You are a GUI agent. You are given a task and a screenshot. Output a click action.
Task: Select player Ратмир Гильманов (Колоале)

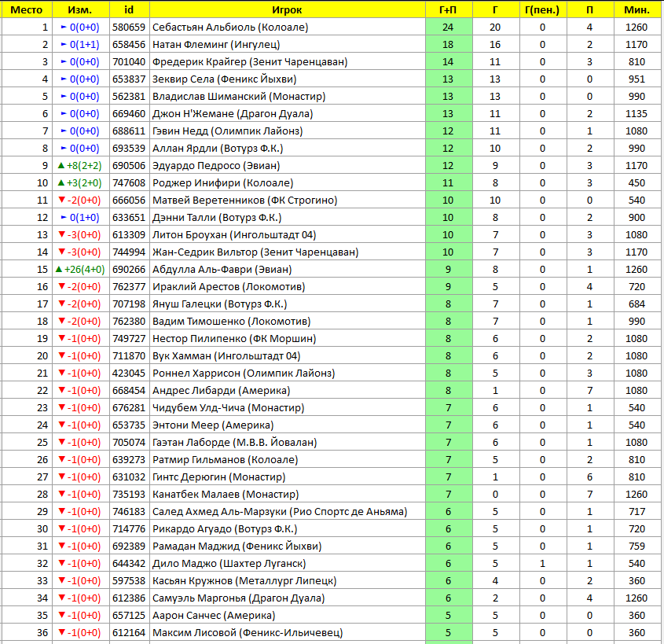pos(226,460)
